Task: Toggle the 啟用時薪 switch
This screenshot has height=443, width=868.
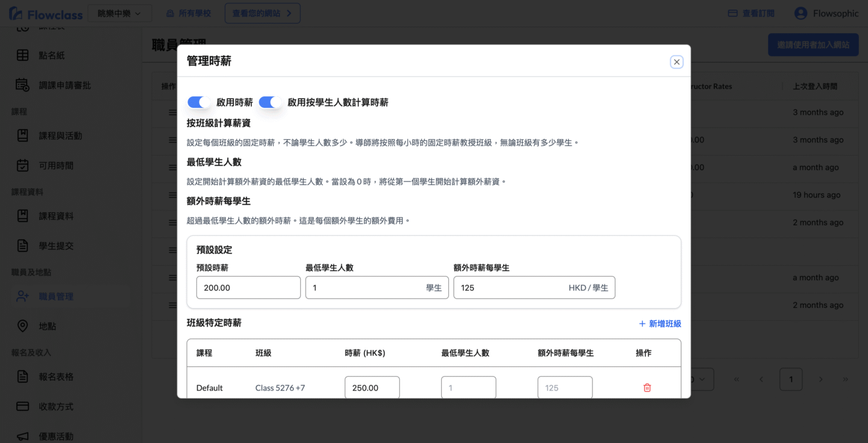Action: [x=198, y=102]
